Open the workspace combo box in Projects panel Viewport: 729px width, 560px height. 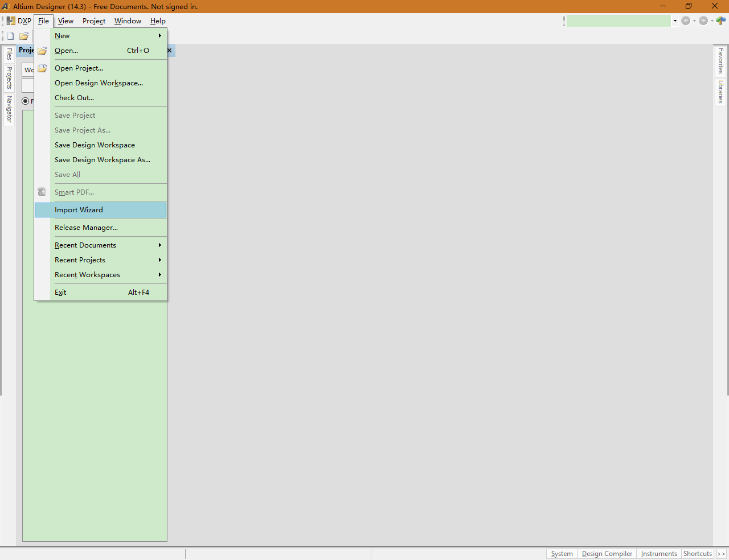pyautogui.click(x=28, y=70)
